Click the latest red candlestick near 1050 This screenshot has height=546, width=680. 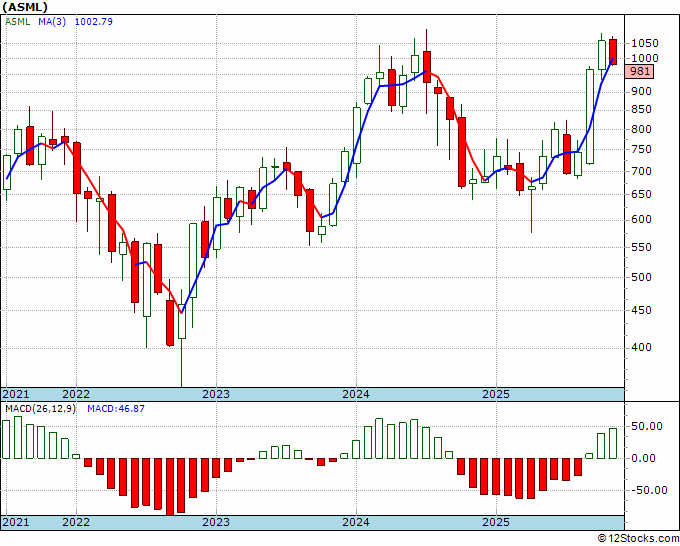click(x=613, y=52)
